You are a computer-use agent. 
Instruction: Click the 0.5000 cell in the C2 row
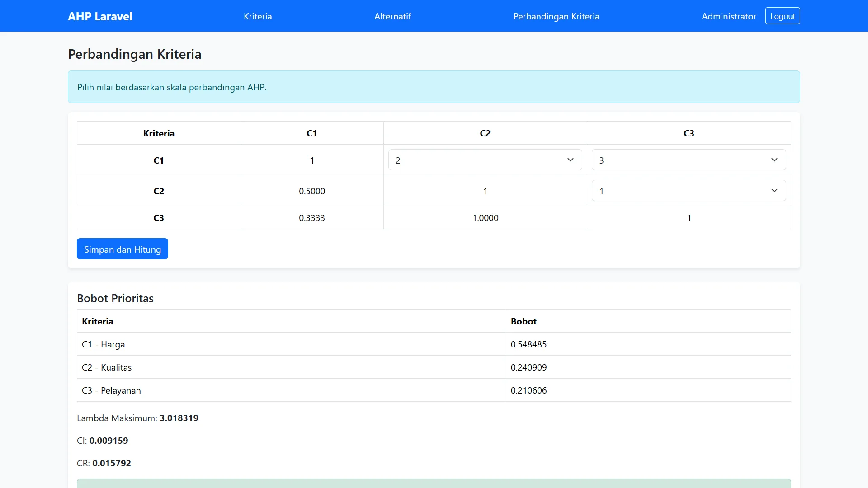[312, 191]
